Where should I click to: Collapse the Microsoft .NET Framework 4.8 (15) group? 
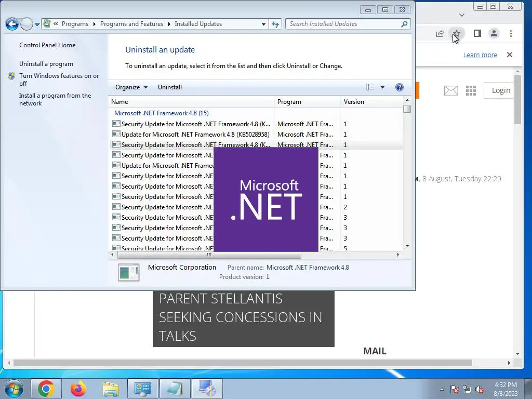click(161, 113)
